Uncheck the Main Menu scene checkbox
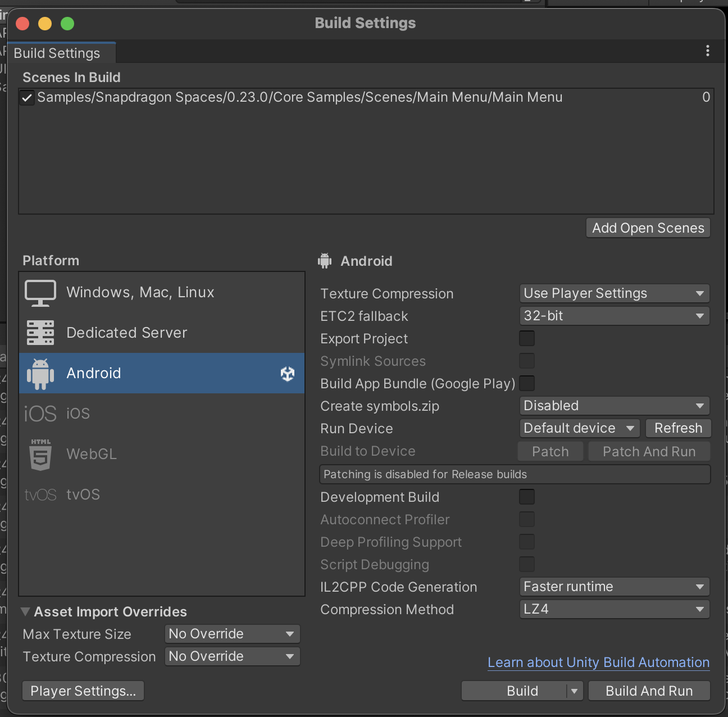This screenshot has width=728, height=717. tap(26, 98)
